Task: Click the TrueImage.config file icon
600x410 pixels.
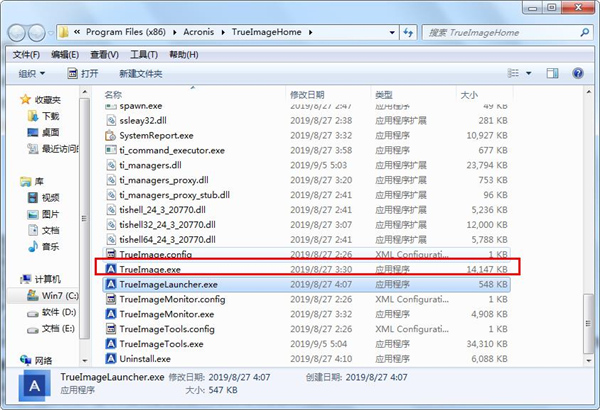Action: pyautogui.click(x=111, y=254)
